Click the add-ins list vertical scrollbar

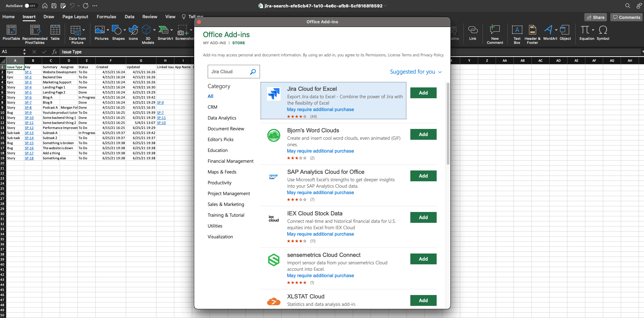point(448,124)
